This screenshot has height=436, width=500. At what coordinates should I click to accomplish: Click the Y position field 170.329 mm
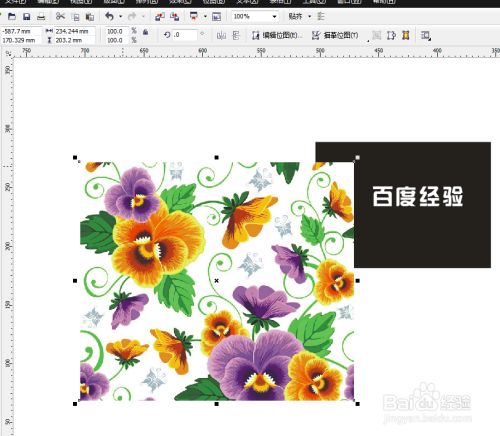coord(21,40)
